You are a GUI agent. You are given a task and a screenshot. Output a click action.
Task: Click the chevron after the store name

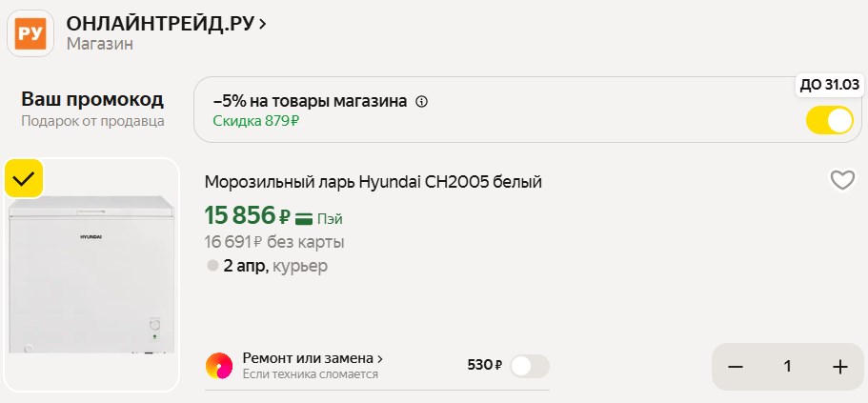(263, 24)
